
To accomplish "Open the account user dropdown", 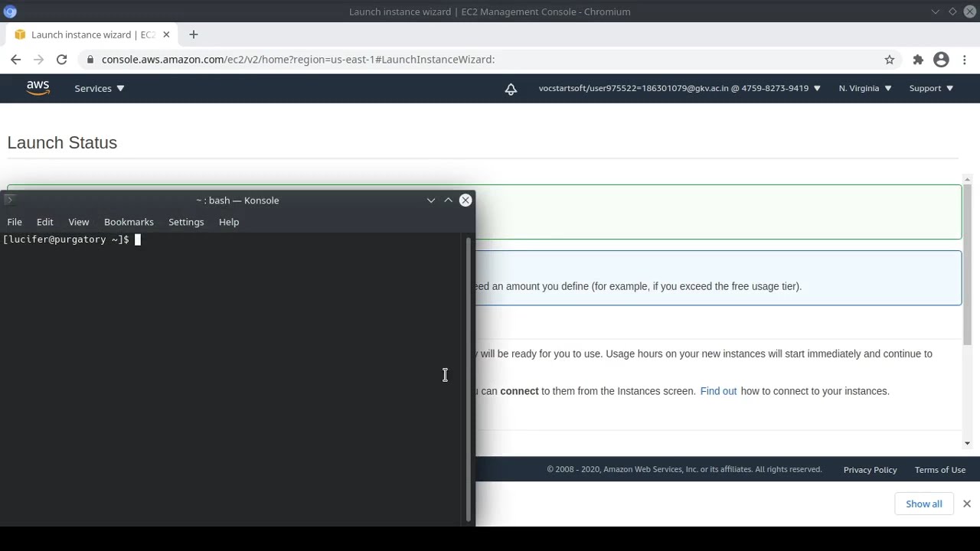I will coord(679,89).
